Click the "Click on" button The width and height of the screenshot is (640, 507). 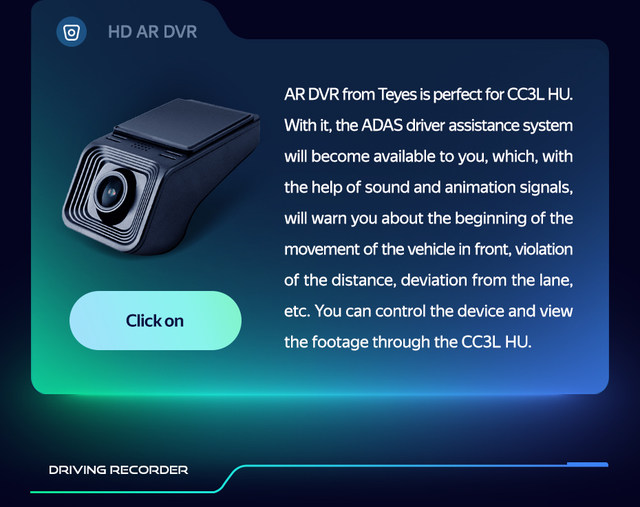click(156, 320)
